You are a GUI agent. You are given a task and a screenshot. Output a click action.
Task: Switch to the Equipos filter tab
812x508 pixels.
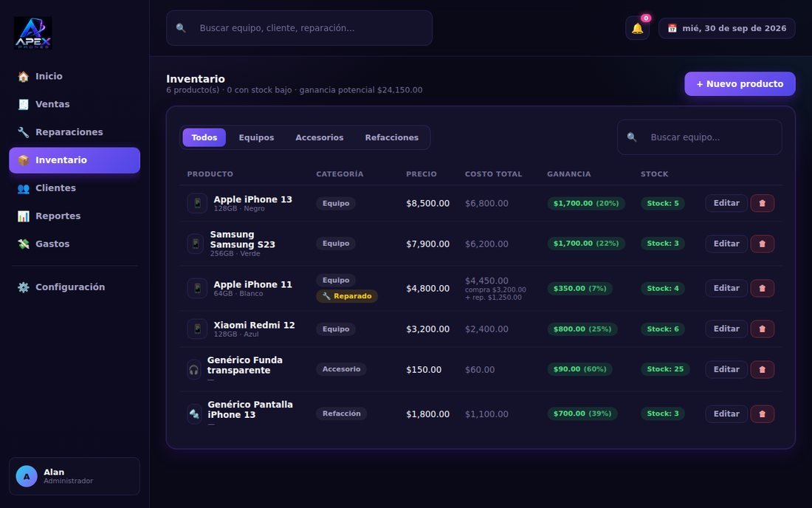coord(256,137)
